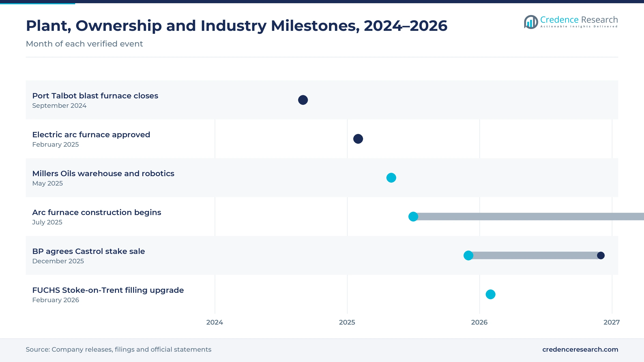This screenshot has width=644, height=362.
Task: Click the Source: Company releases footer text
Action: pos(119,349)
